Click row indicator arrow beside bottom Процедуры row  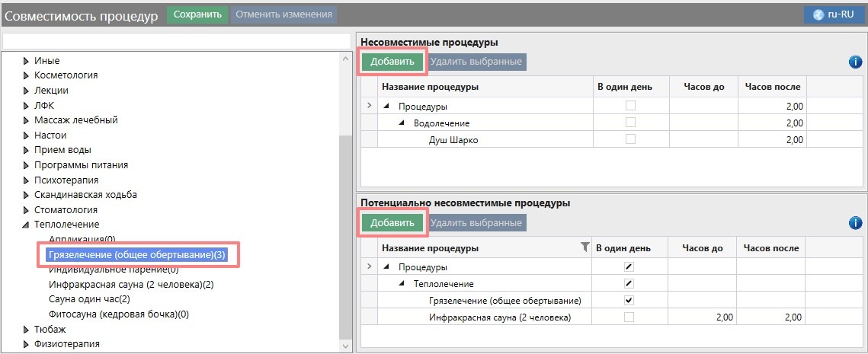[x=370, y=267]
